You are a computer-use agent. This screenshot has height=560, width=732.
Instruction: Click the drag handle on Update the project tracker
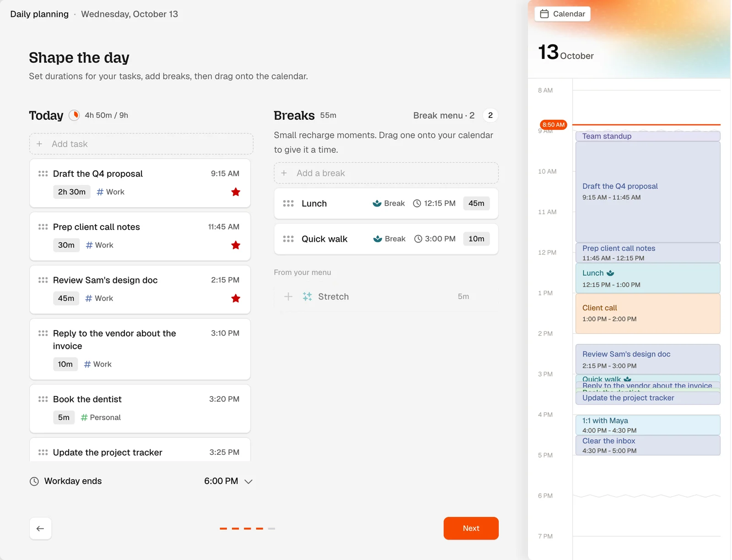click(43, 453)
